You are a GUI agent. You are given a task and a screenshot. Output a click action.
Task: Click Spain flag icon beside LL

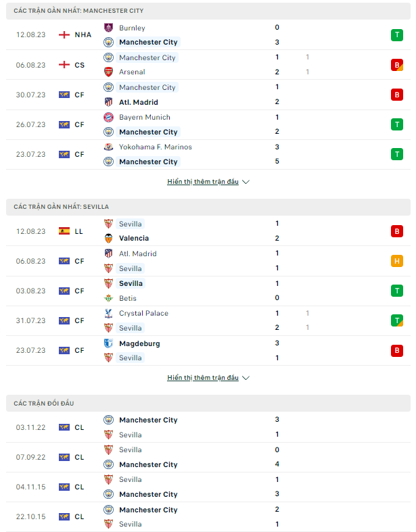(64, 231)
